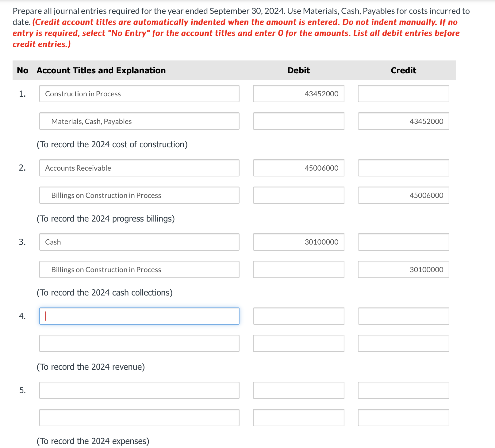Select the 45006000 credit amount field
The height and width of the screenshot is (448, 495).
[x=403, y=195]
